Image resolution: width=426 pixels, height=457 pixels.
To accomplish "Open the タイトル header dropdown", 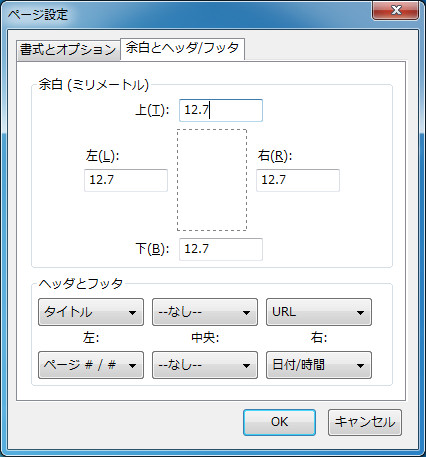I will (91, 312).
